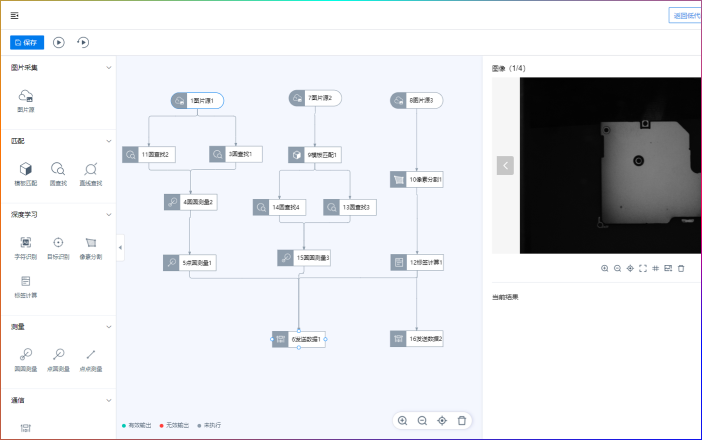Select the 9模板匹配1 node on canvas
Screen dimensions: 702x440
[x=315, y=154]
